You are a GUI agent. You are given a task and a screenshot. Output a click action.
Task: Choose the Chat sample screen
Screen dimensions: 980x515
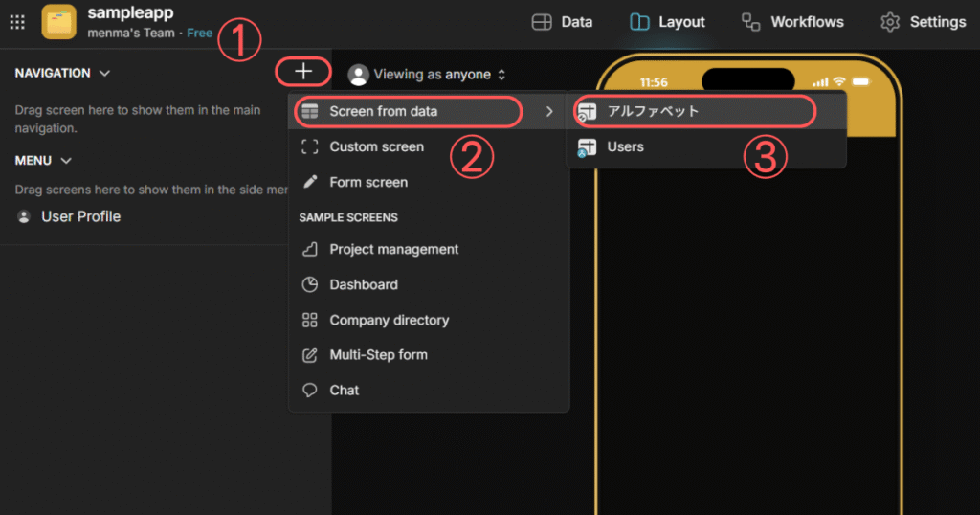coord(428,390)
